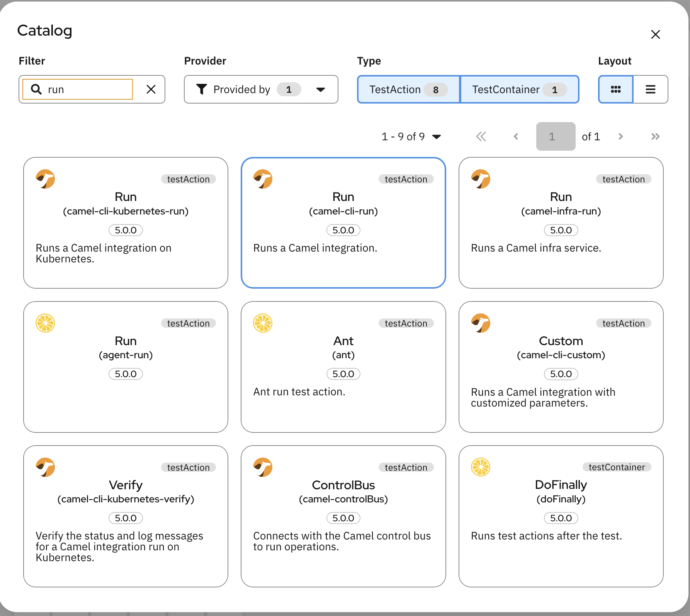Clear the filter text with the X icon

151,89
